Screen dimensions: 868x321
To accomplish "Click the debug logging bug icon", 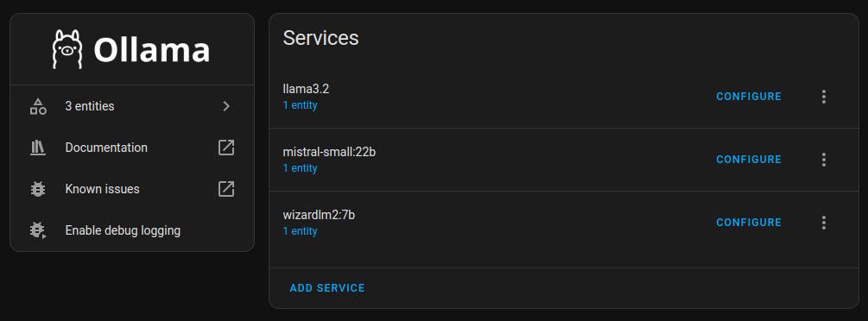I will pyautogui.click(x=38, y=230).
